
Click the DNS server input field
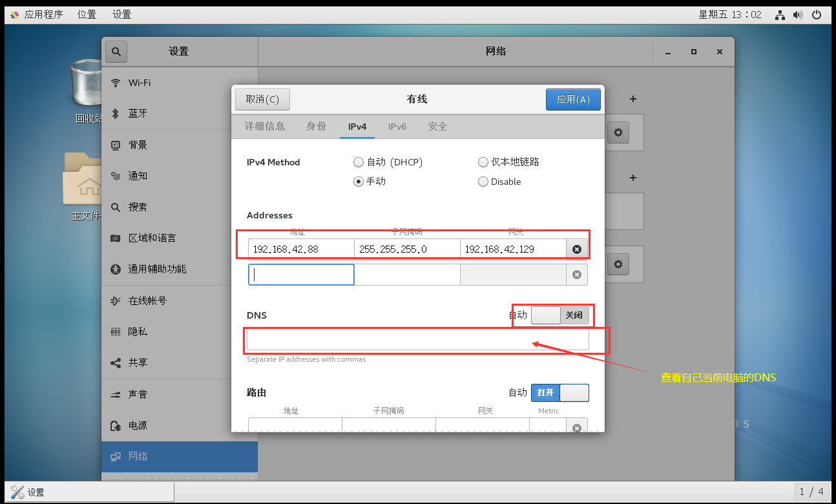pos(418,340)
